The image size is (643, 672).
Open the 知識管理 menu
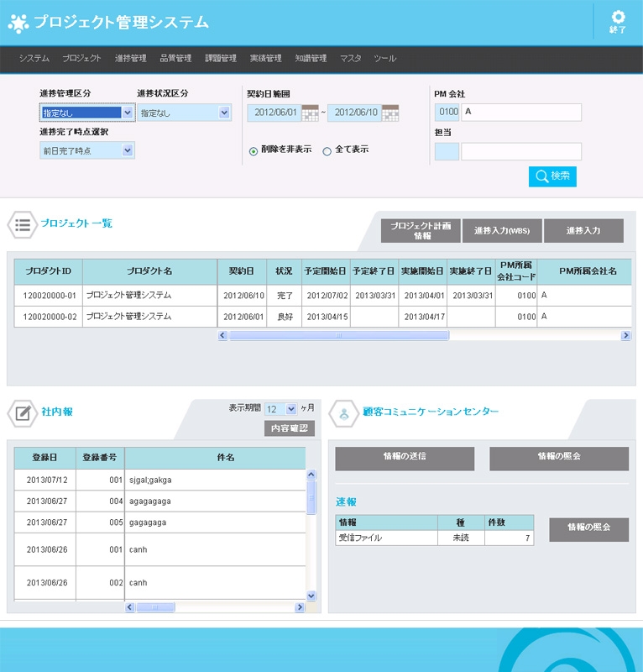(311, 58)
